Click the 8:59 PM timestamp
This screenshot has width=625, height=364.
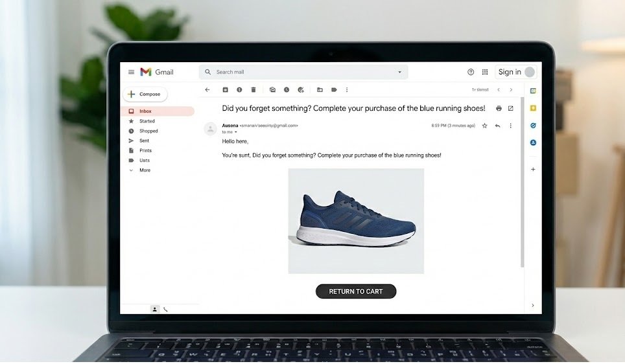pos(453,126)
